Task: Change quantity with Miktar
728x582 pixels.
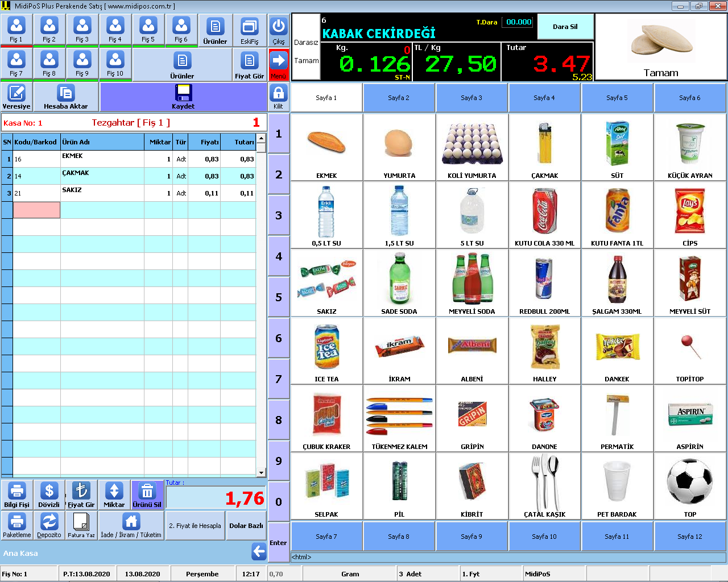Action: (114, 495)
